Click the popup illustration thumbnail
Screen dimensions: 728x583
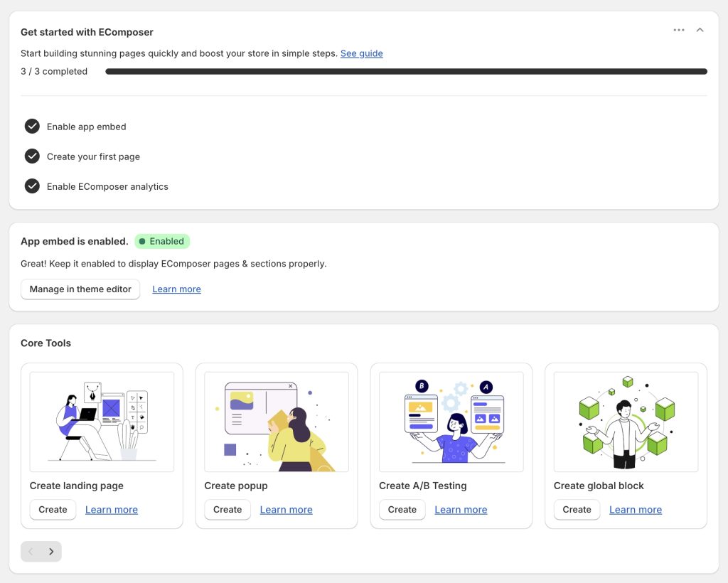pos(277,422)
